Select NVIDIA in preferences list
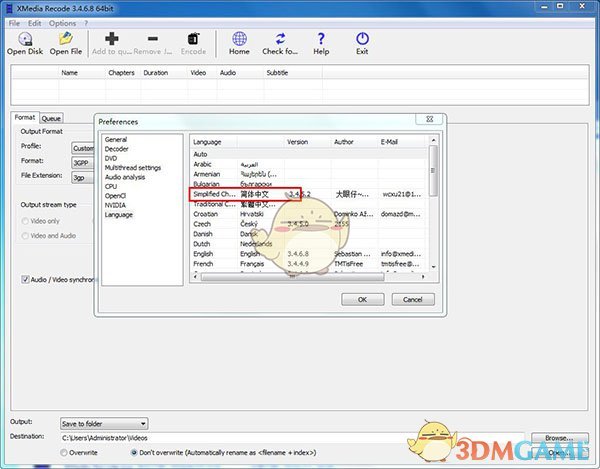Image resolution: width=600 pixels, height=469 pixels. point(115,205)
